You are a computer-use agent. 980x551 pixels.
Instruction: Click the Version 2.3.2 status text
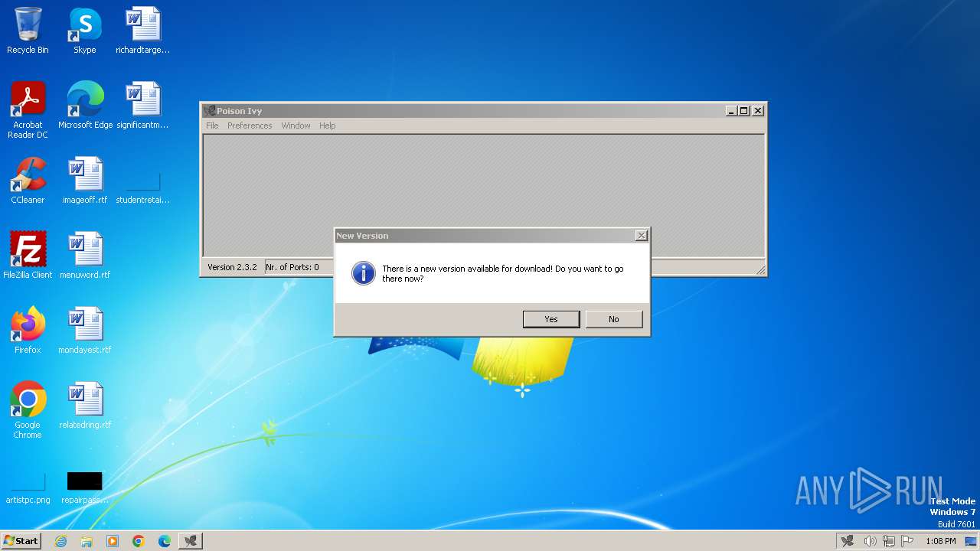(x=232, y=267)
